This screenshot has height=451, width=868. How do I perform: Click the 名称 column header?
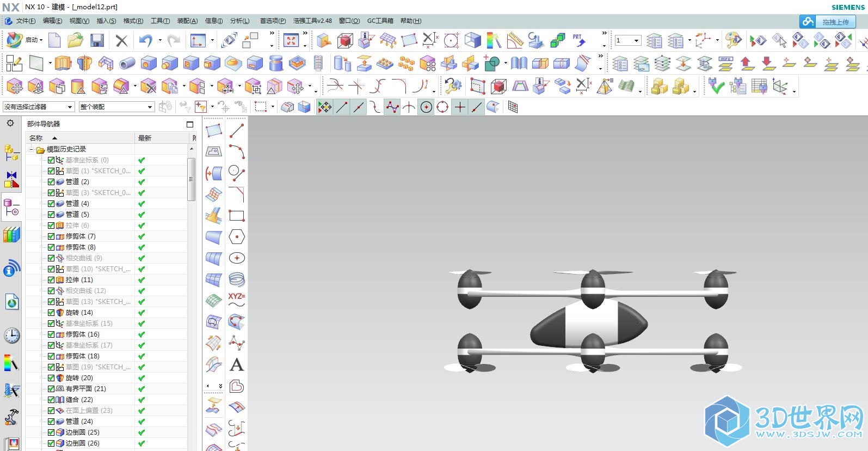click(x=80, y=138)
